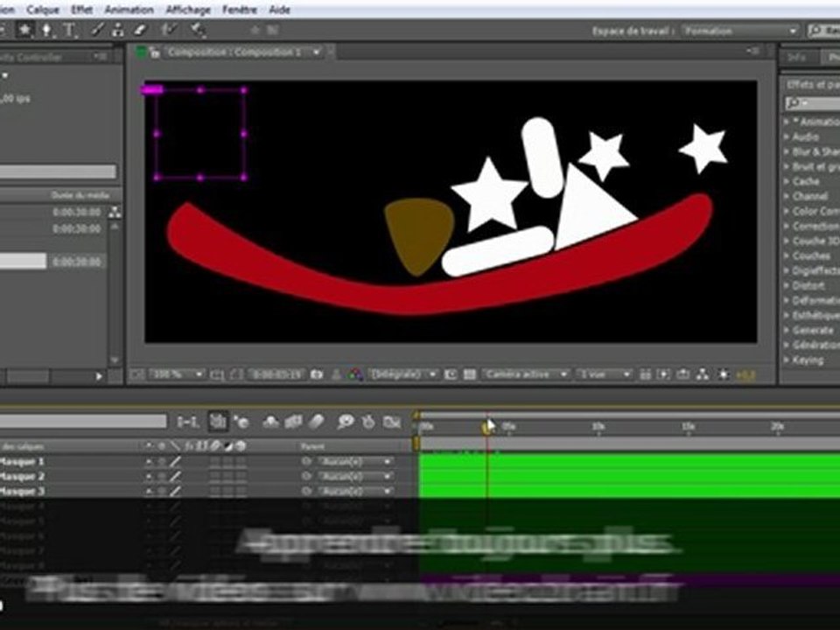The height and width of the screenshot is (630, 840).
Task: Click the show channel color icon
Action: [x=356, y=374]
